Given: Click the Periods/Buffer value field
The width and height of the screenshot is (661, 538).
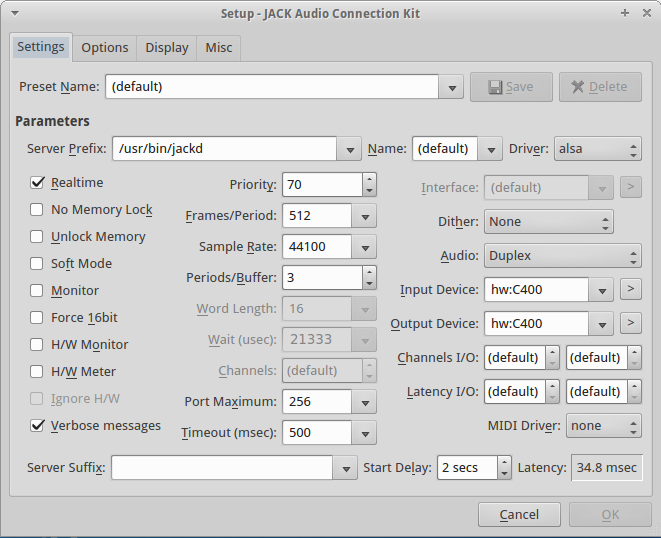Looking at the screenshot, I should coord(322,278).
